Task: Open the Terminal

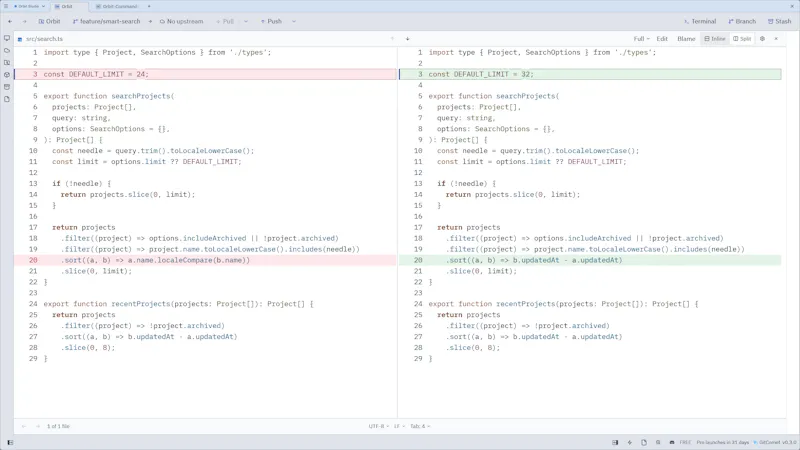Action: [700, 21]
